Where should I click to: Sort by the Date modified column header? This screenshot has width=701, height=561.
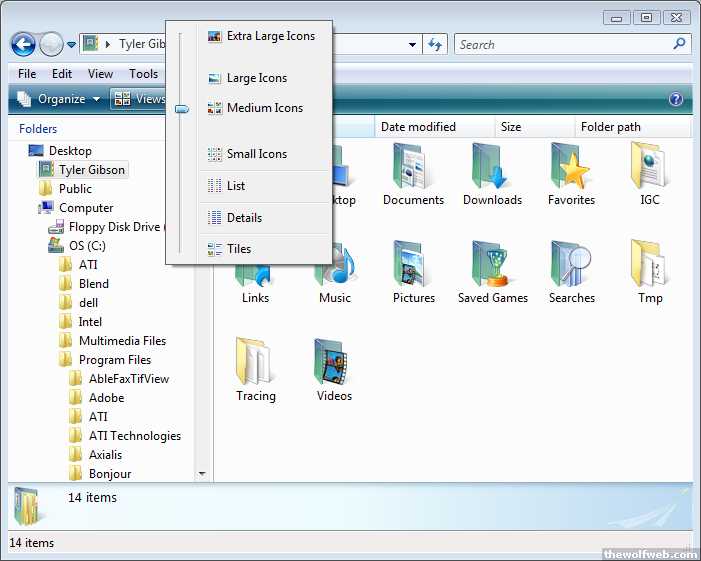pyautogui.click(x=418, y=127)
